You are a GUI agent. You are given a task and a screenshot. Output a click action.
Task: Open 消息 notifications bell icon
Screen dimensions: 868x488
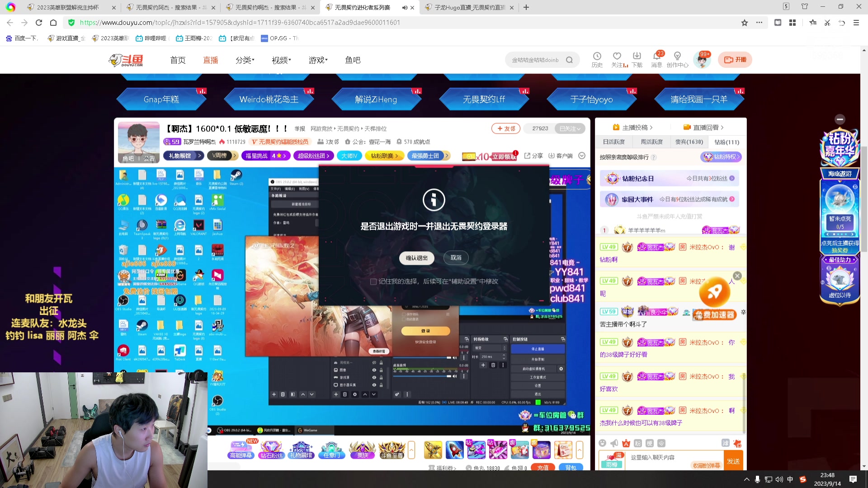tap(656, 56)
